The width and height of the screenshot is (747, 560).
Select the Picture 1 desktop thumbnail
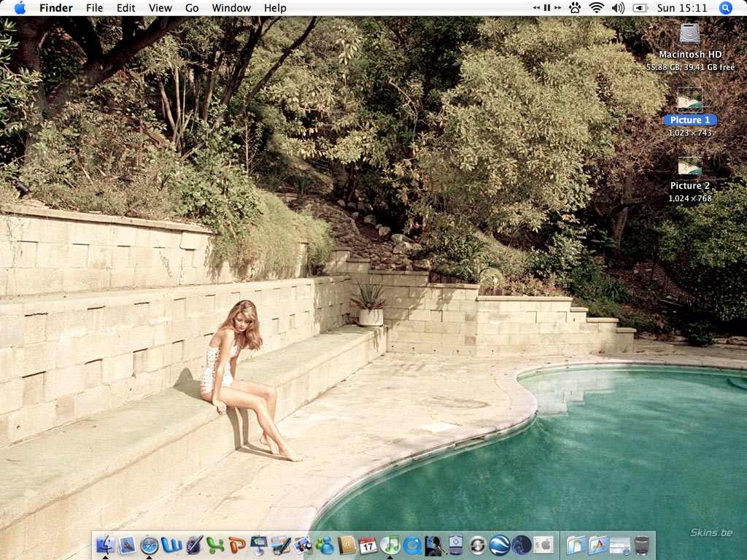[x=690, y=99]
